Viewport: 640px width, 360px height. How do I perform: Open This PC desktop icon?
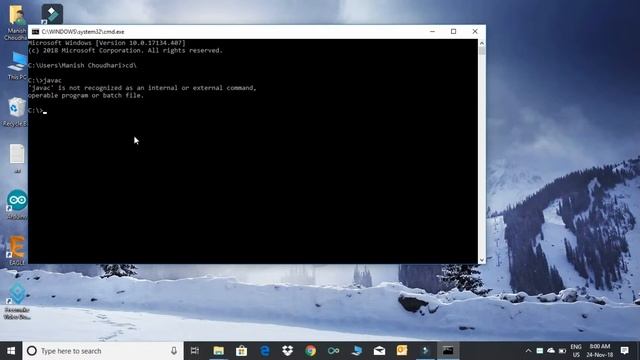pos(17,65)
